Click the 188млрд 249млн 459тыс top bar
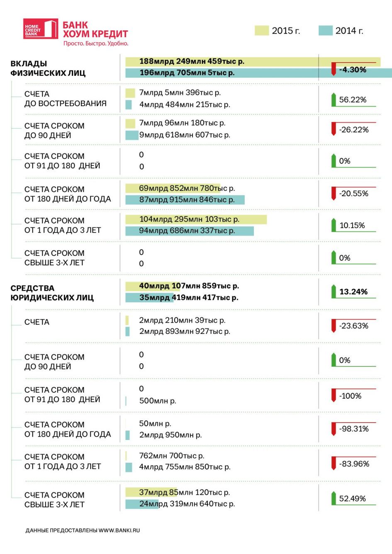The width and height of the screenshot is (392, 554). coord(253,61)
